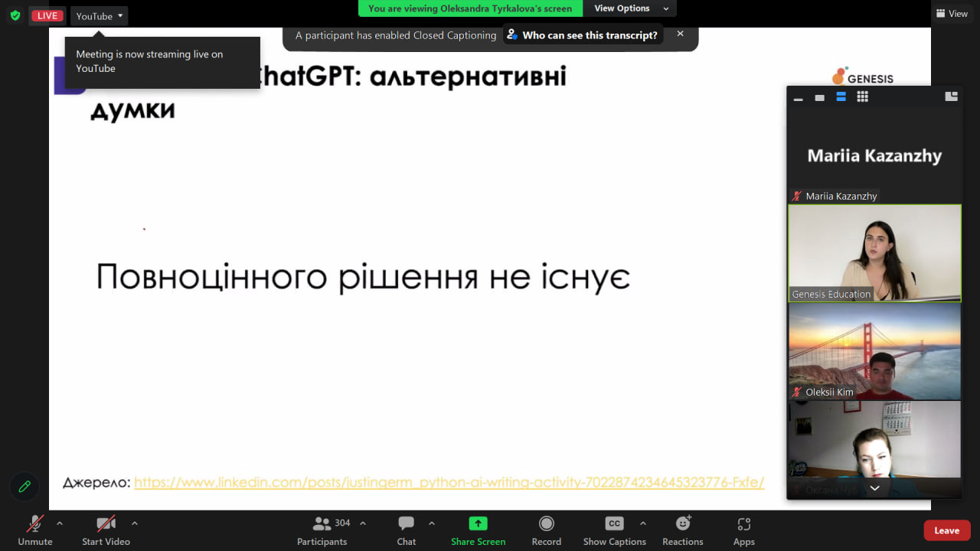Select Oleksii Kim's video tile
Viewport: 980px width, 551px height.
(x=874, y=351)
